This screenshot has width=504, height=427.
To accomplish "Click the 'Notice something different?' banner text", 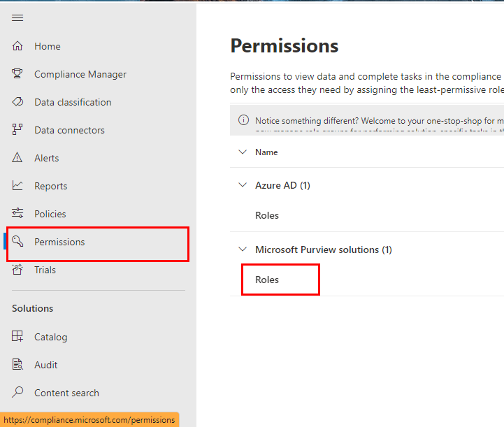I will tap(380, 121).
